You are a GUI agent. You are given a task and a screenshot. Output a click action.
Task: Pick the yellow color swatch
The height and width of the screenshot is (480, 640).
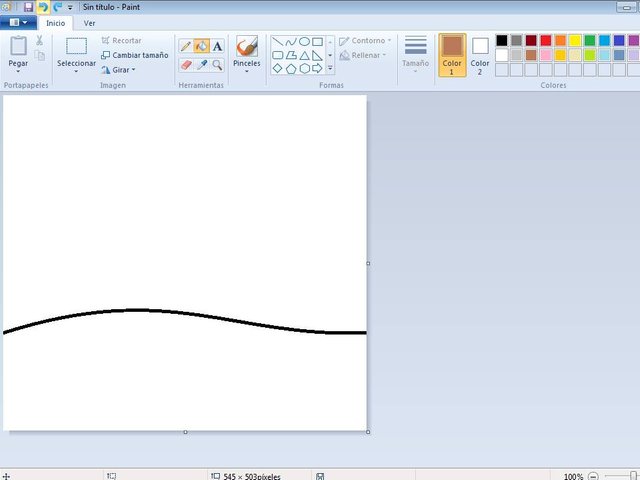(575, 40)
